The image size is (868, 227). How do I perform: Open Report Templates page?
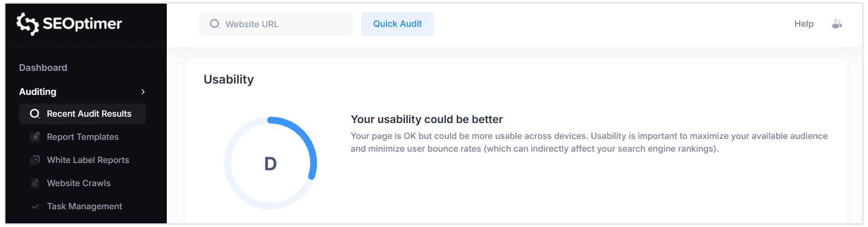tap(83, 137)
